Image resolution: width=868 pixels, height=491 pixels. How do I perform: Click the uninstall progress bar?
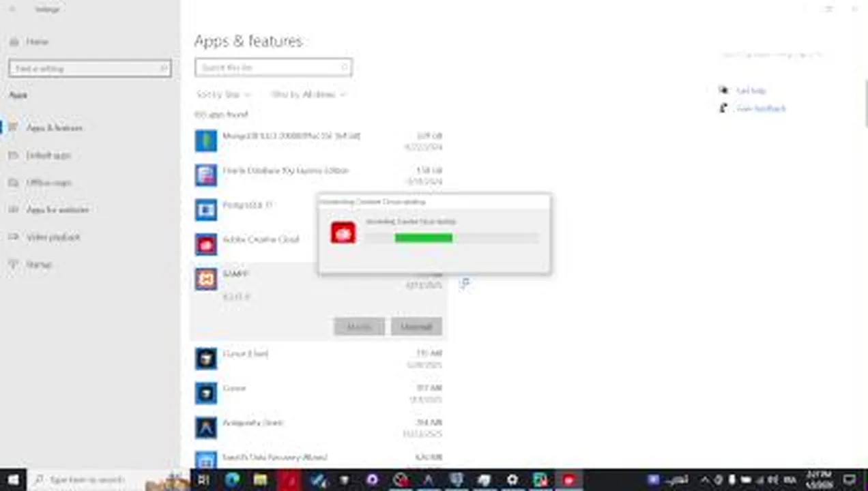pyautogui.click(x=452, y=237)
